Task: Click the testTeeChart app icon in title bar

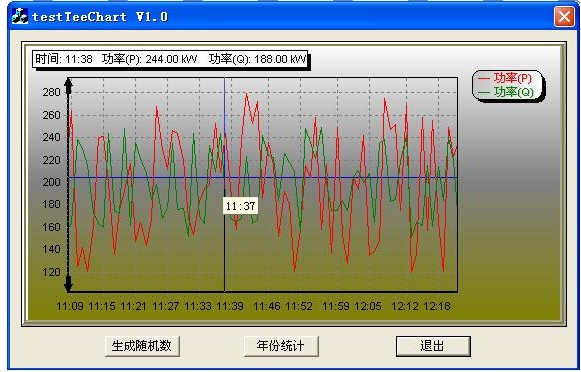Action: (20, 16)
